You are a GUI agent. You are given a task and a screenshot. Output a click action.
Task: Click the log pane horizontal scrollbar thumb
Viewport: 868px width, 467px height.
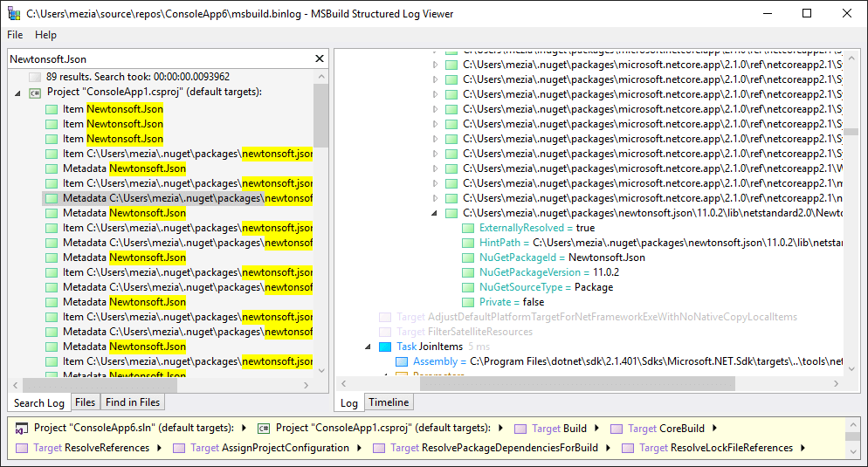(577, 383)
